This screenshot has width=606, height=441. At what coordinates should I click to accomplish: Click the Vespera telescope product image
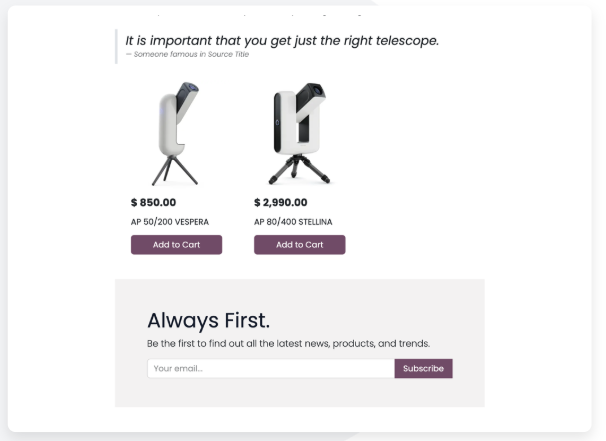[176, 133]
